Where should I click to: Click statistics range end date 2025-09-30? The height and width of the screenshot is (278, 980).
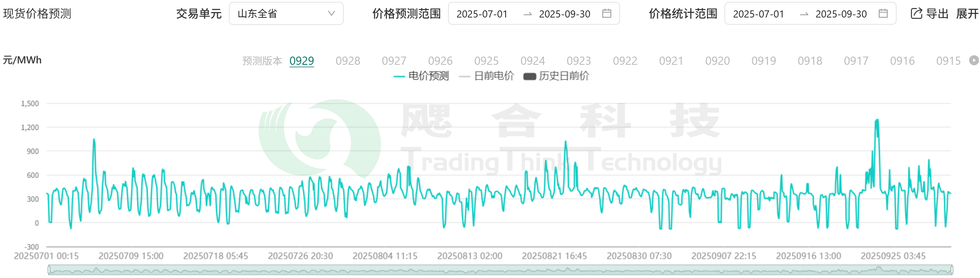click(x=841, y=14)
